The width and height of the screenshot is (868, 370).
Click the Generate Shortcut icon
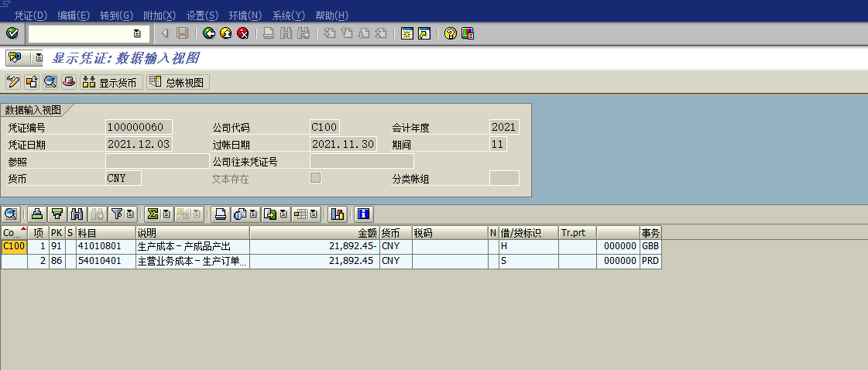click(424, 34)
